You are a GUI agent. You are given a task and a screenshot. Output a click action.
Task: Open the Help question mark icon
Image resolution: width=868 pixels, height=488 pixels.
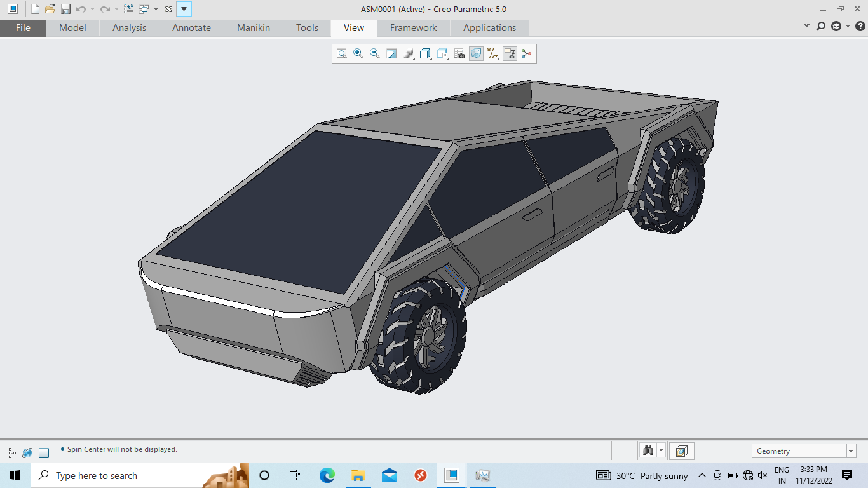(860, 27)
